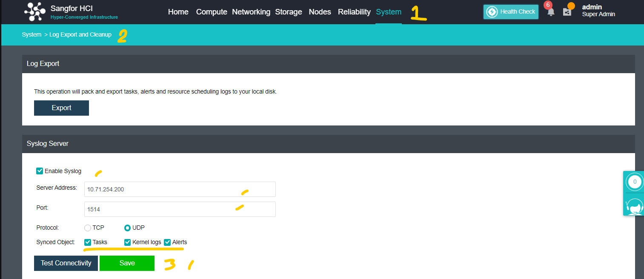The width and height of the screenshot is (644, 279).
Task: Go to the Compute menu
Action: 212,12
